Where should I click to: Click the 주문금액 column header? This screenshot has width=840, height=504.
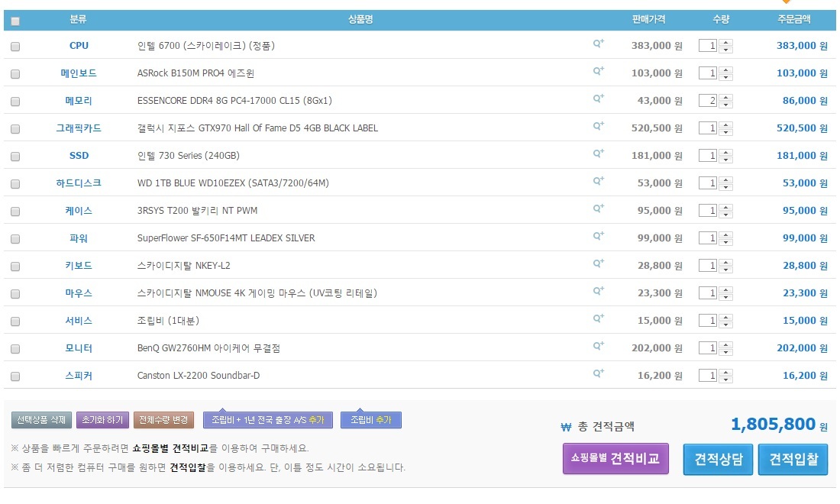794,20
